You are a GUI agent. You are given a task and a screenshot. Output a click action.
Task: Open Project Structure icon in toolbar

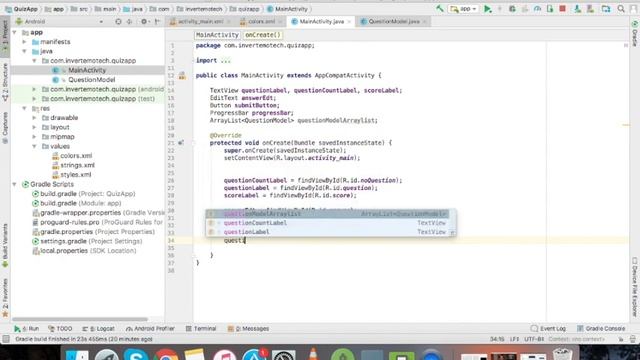point(606,9)
